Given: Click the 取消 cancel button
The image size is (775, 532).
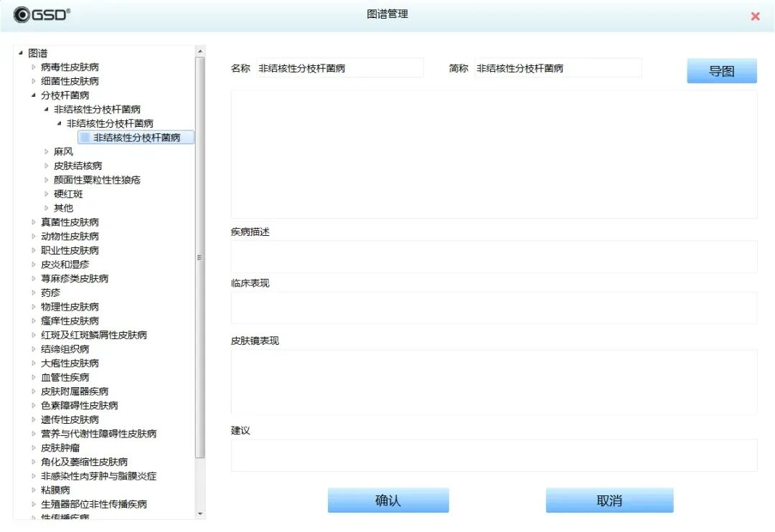Looking at the screenshot, I should click(609, 500).
